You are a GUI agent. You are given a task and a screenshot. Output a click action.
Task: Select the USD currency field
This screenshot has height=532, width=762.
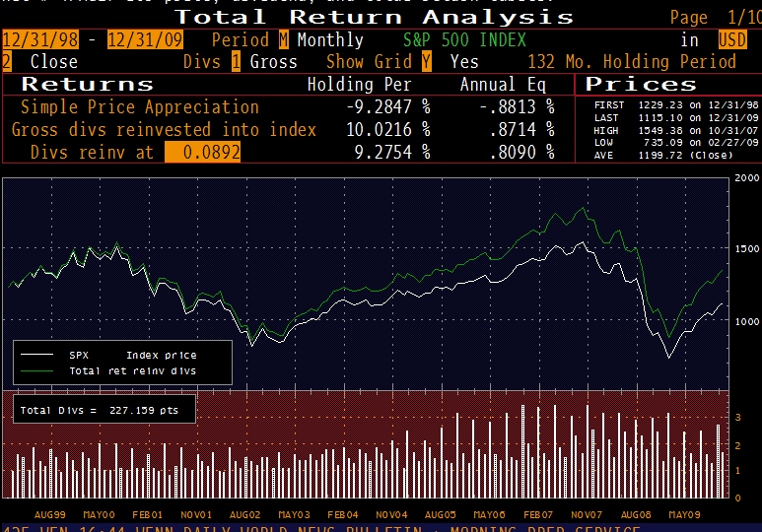coord(732,40)
